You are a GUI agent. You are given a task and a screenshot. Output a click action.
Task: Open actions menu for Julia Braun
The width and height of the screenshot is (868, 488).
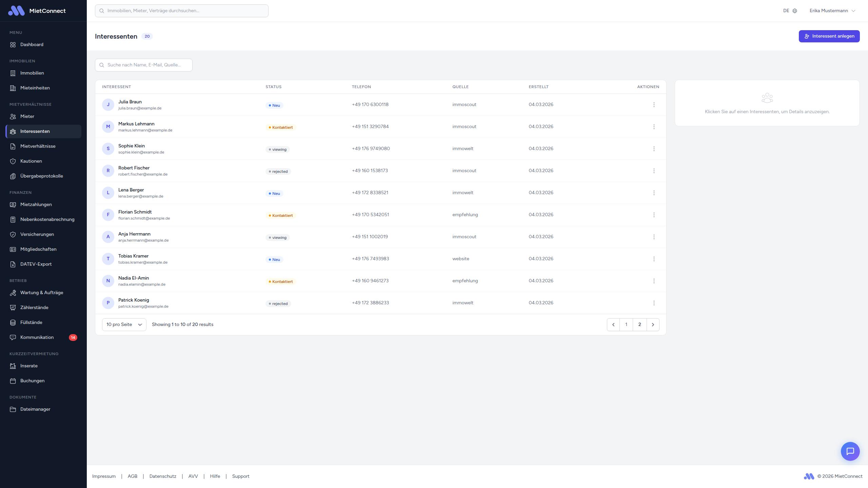click(654, 105)
